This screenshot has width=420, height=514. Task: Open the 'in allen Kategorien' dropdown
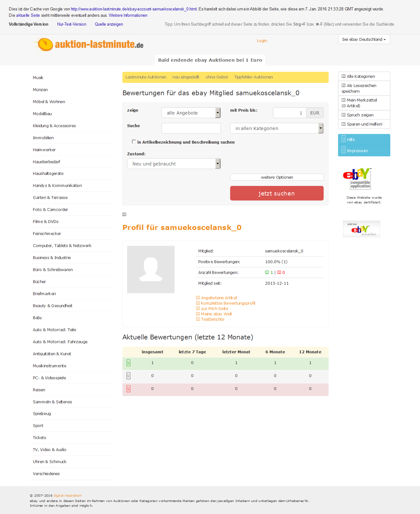tap(277, 128)
